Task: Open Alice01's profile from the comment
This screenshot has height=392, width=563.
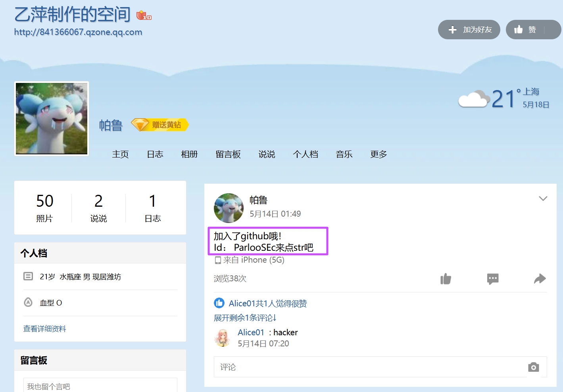Action: click(x=251, y=332)
